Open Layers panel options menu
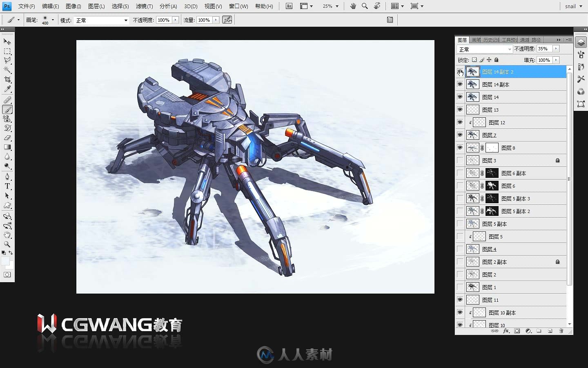 569,40
